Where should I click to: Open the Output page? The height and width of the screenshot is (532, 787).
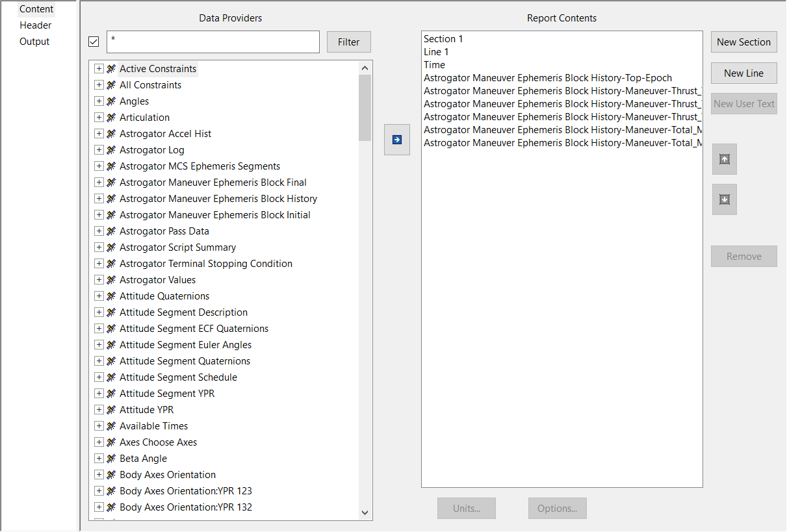[x=34, y=42]
